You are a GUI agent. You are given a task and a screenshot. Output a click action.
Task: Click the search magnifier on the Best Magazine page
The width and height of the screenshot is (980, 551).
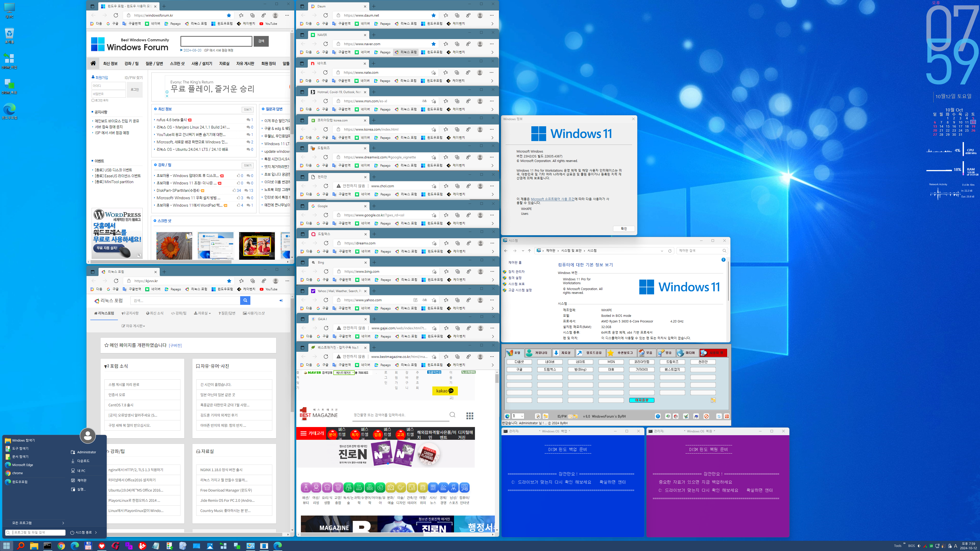(x=452, y=415)
